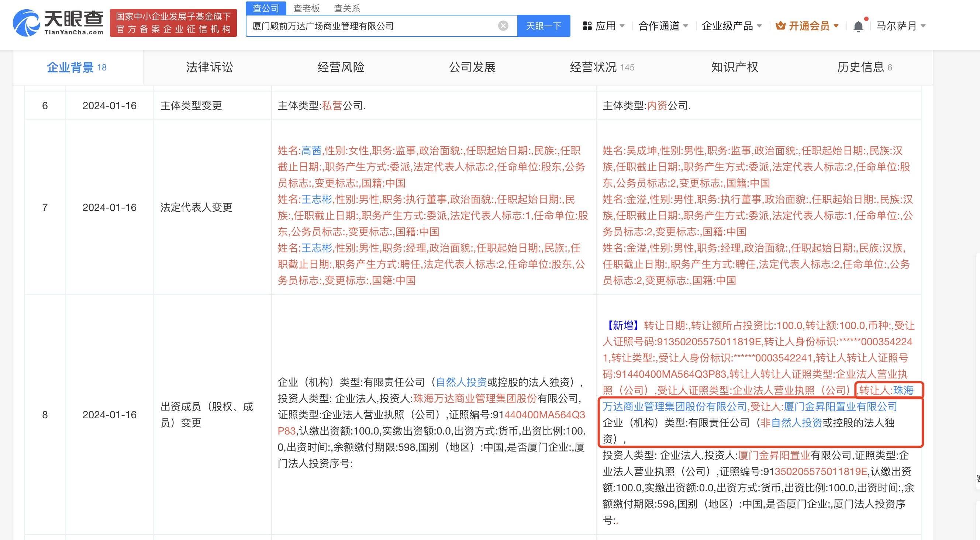The width and height of the screenshot is (980, 540).
Task: Open the 企业背景 tab
Action: 77,67
